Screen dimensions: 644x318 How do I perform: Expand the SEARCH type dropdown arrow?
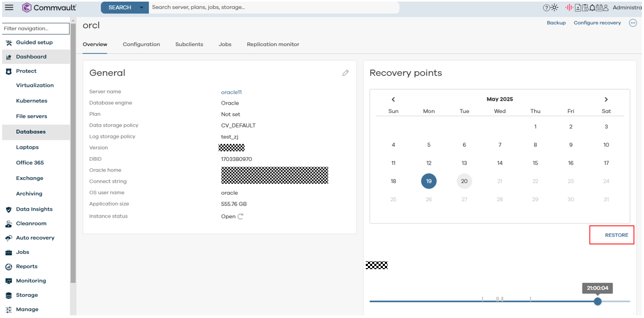point(141,7)
